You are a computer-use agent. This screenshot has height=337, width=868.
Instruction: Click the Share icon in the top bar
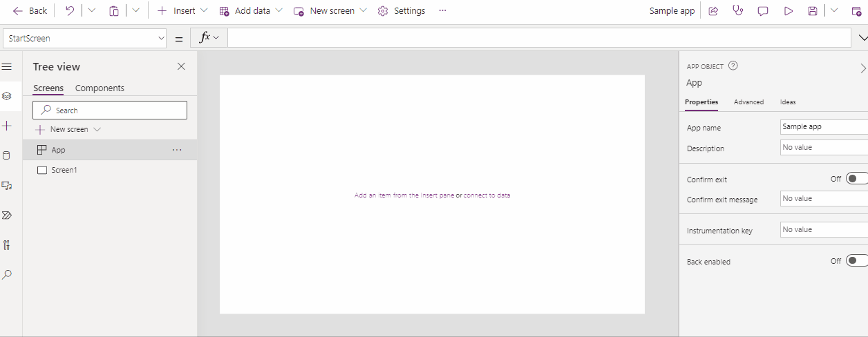click(714, 11)
